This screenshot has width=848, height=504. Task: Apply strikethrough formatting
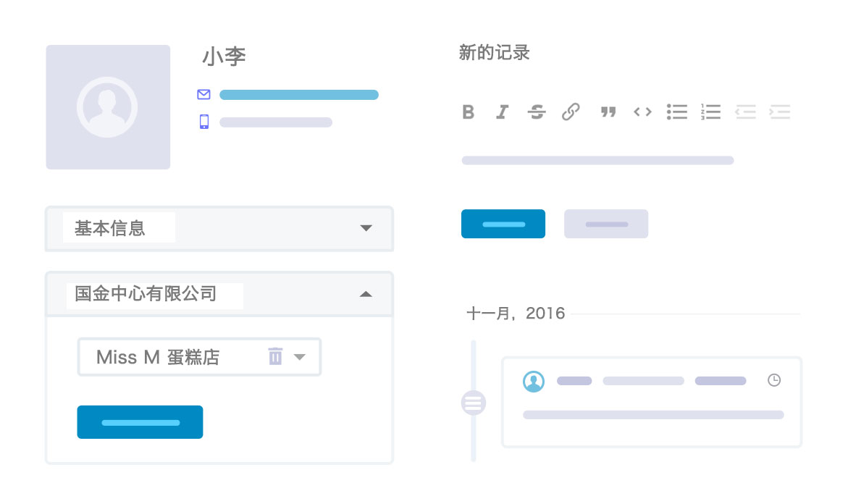pyautogui.click(x=537, y=112)
